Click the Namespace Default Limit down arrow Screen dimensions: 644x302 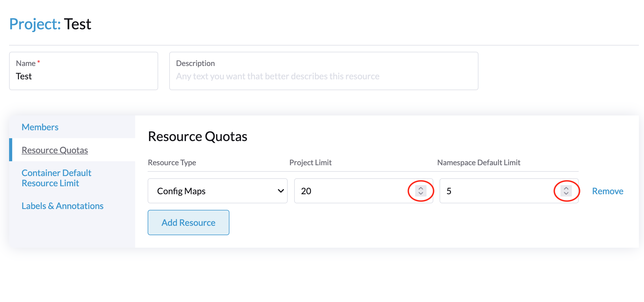click(567, 194)
